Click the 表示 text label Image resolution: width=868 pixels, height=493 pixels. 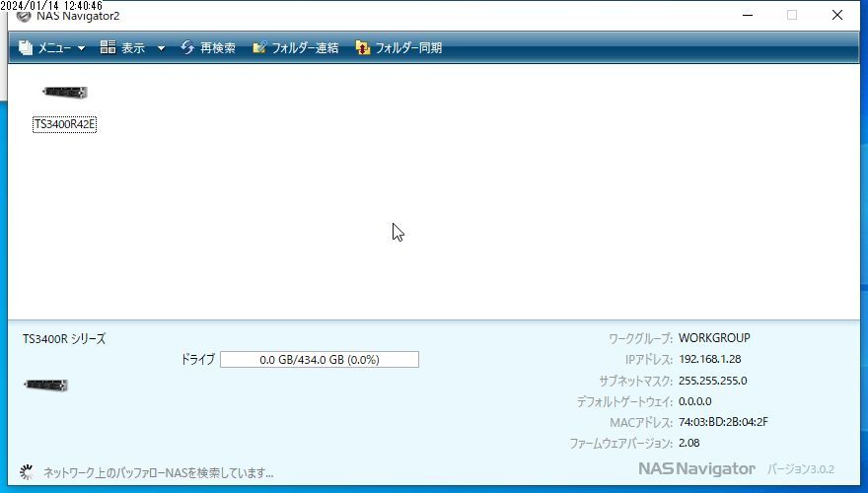click(133, 48)
